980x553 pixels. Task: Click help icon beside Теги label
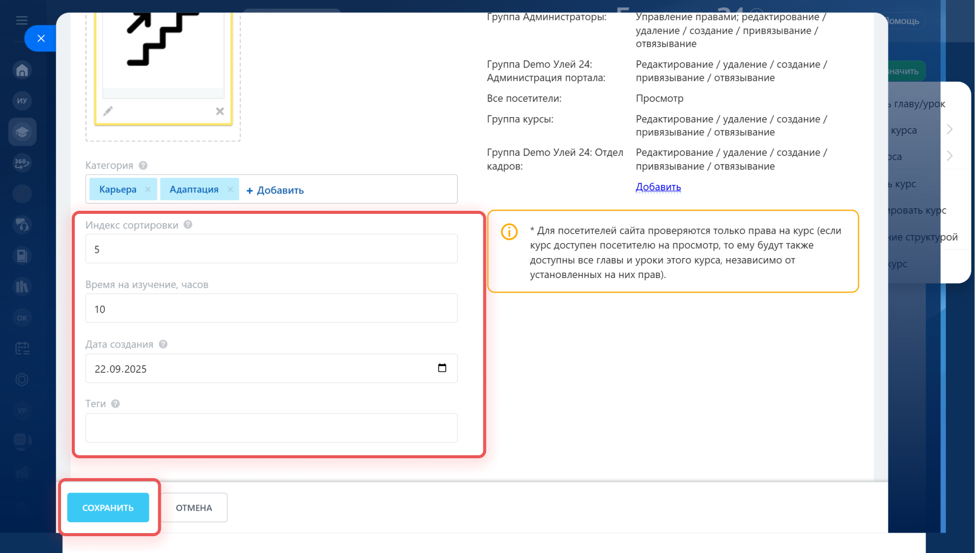point(116,404)
